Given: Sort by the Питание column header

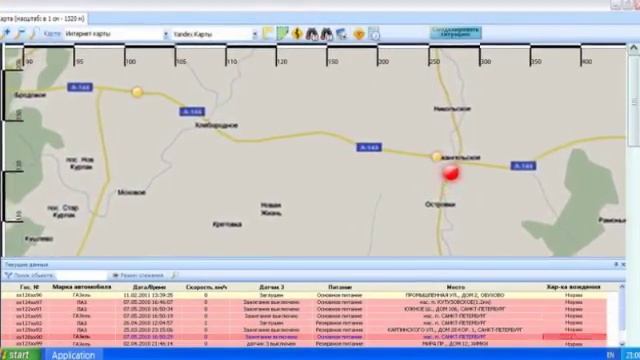Looking at the screenshot, I should coord(340,287).
